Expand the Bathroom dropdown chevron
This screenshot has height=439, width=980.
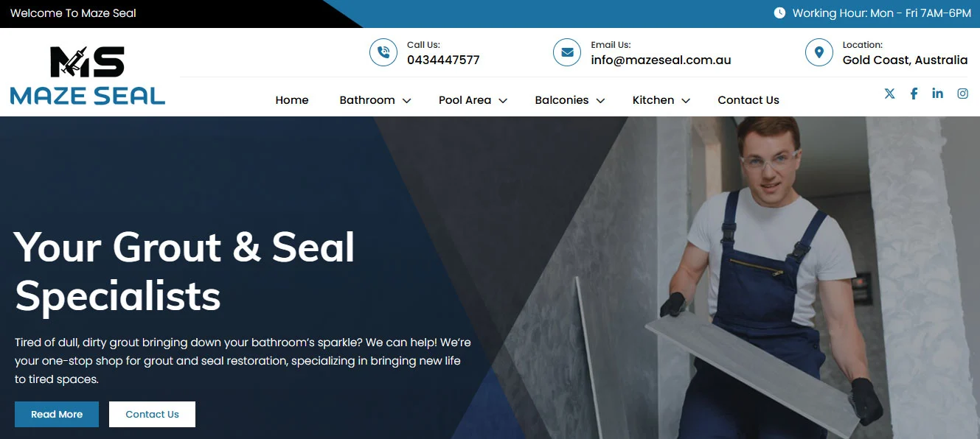coord(406,101)
